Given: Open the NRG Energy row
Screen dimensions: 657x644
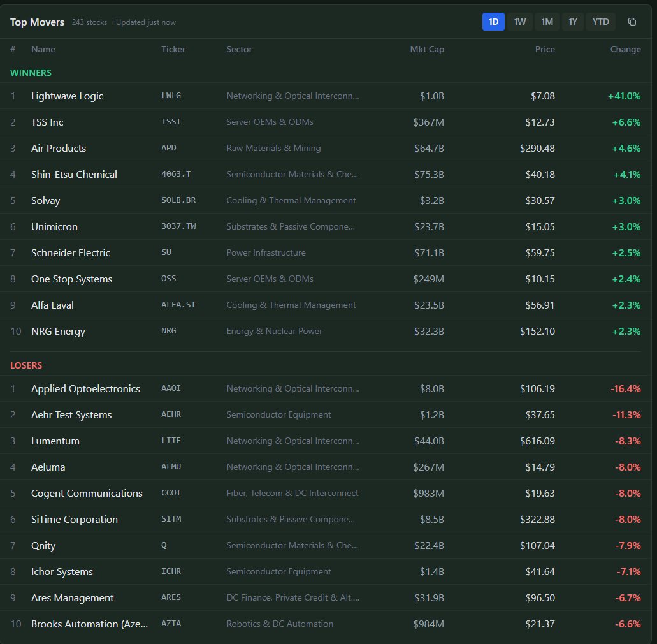Looking at the screenshot, I should point(326,331).
